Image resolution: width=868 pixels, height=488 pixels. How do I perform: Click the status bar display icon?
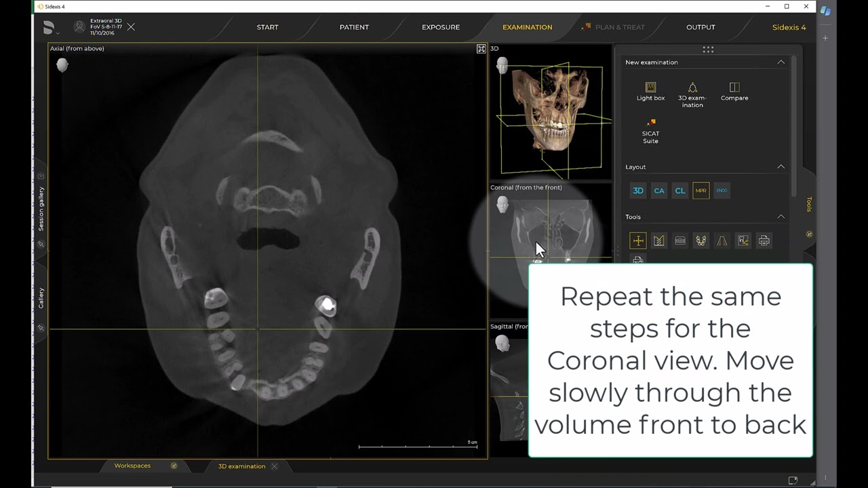[x=793, y=481]
